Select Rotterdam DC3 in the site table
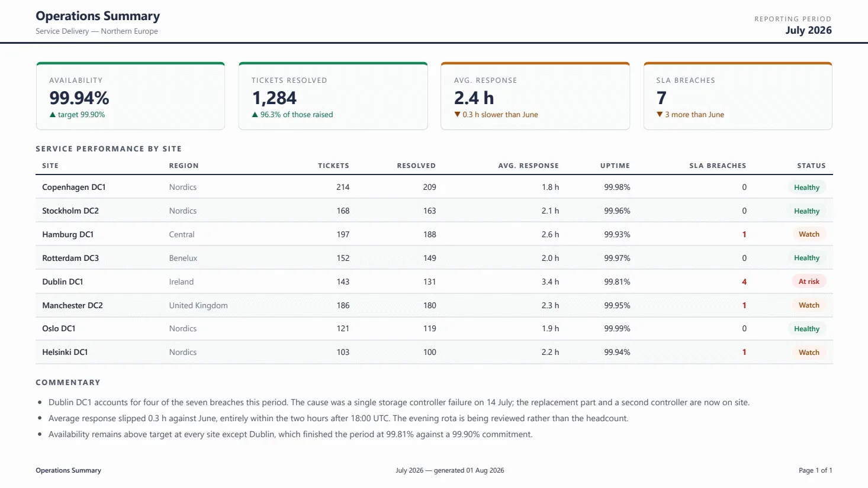Screen dimensions: 868x488 click(70, 258)
